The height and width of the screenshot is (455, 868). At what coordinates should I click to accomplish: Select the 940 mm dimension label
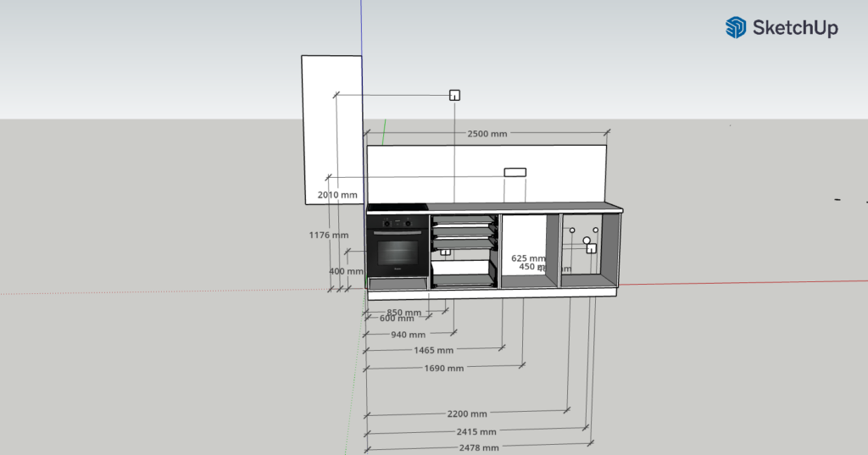[408, 335]
